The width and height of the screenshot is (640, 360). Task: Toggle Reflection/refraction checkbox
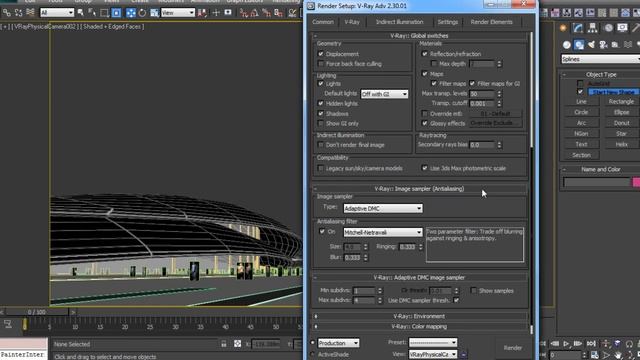pyautogui.click(x=425, y=54)
